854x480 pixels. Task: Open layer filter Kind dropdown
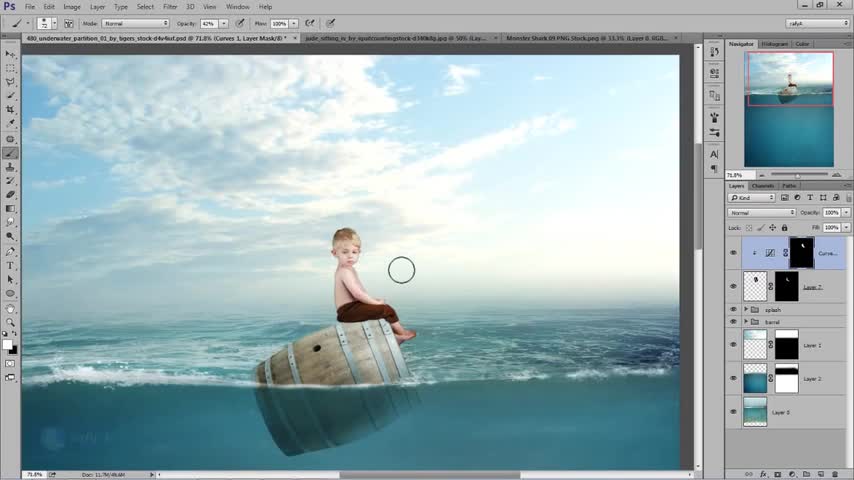(752, 197)
